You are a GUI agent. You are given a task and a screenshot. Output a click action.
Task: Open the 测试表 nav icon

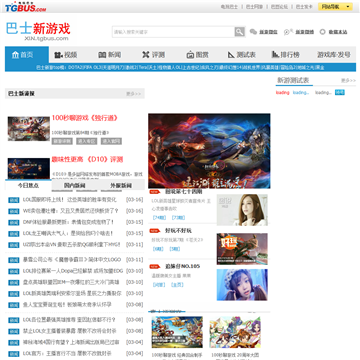click(x=232, y=55)
